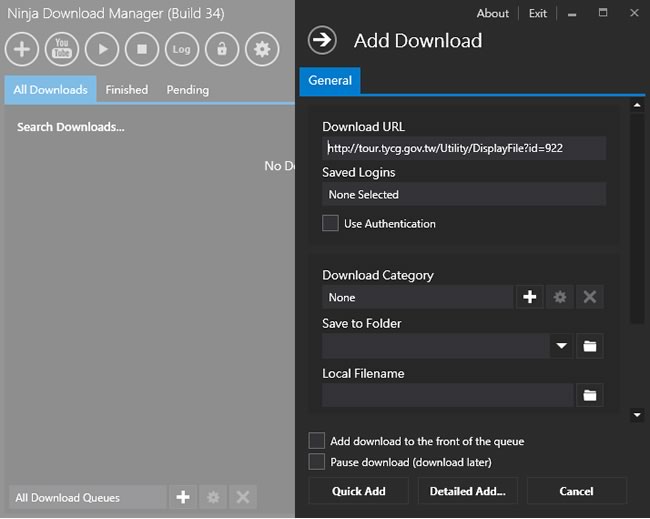Open the All Download Queues dropdown

tap(88, 497)
